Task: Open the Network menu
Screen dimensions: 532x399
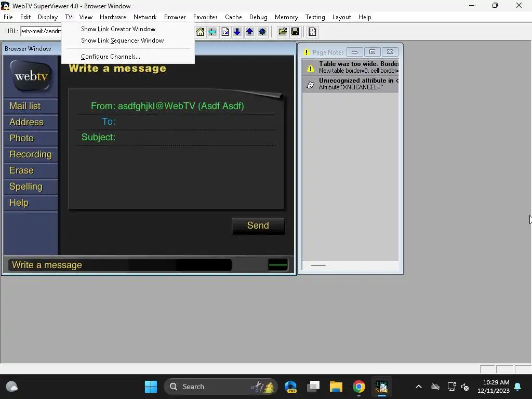Action: [145, 17]
